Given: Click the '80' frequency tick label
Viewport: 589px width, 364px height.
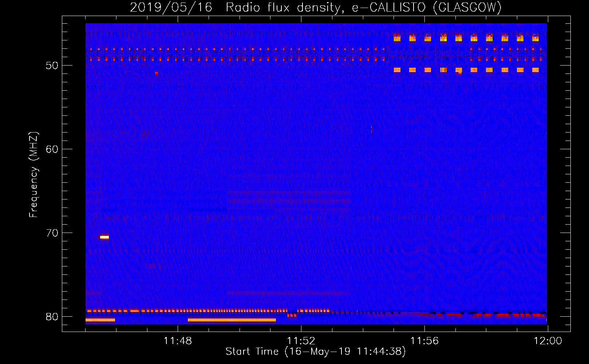Looking at the screenshot, I should (52, 317).
